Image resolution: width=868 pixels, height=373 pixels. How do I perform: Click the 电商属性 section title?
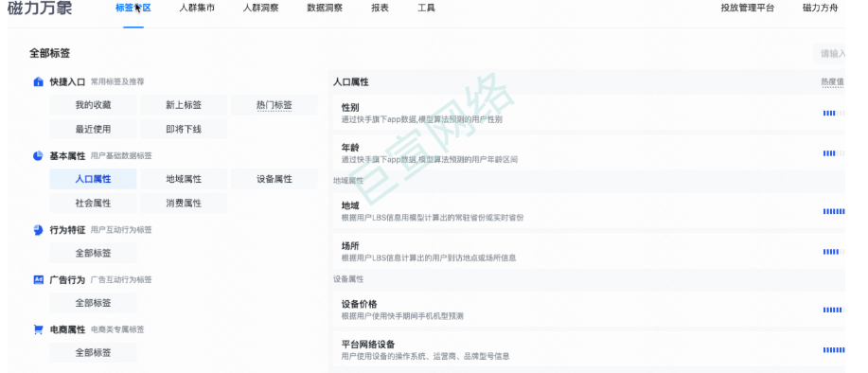(x=67, y=329)
